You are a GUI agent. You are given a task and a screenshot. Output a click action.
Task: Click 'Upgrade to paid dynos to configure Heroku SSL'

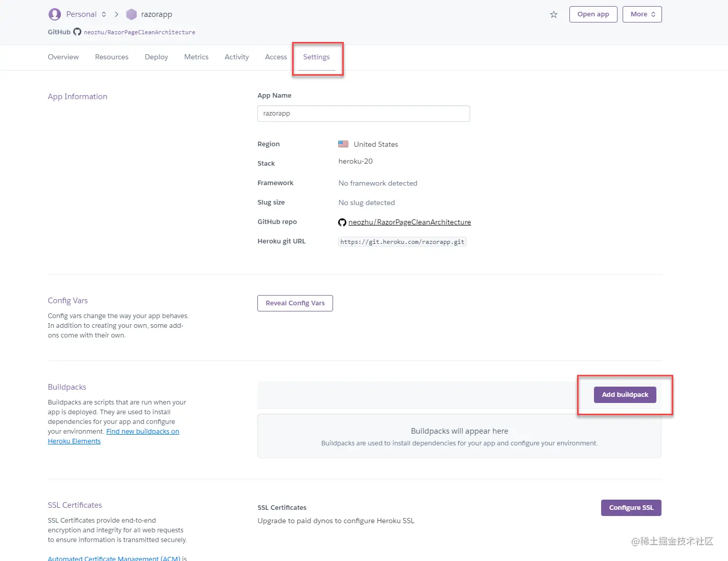(x=336, y=521)
